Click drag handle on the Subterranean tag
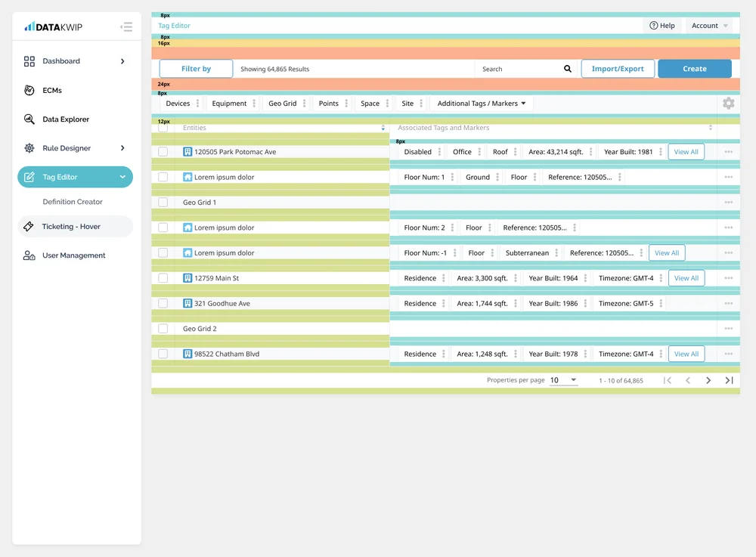 click(556, 253)
